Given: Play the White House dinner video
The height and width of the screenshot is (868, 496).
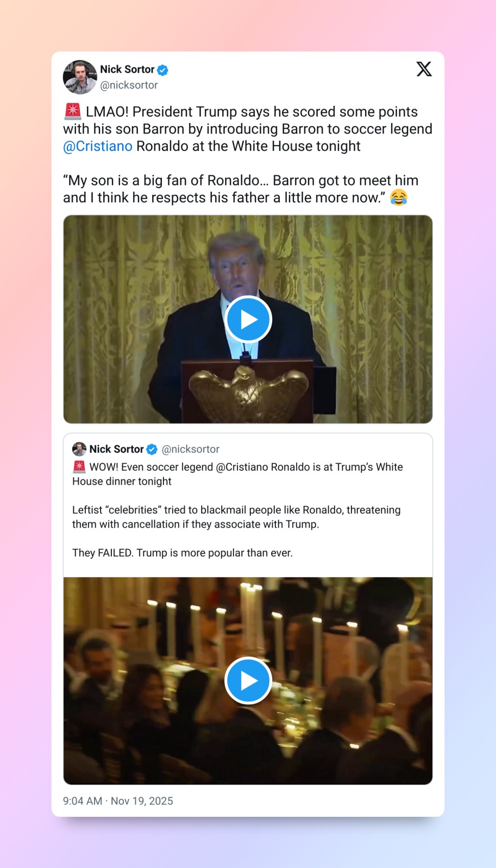Looking at the screenshot, I should (248, 680).
